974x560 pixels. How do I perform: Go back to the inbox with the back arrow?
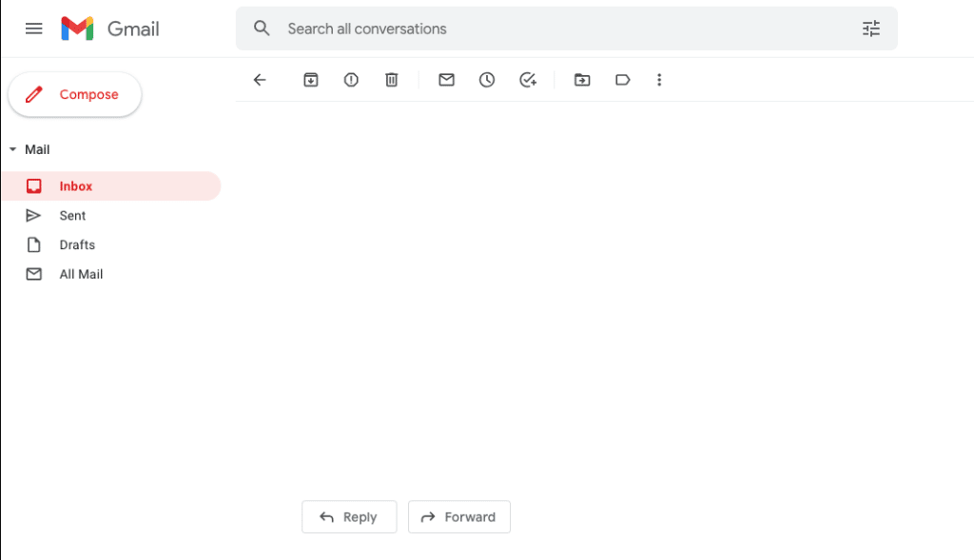pyautogui.click(x=260, y=80)
